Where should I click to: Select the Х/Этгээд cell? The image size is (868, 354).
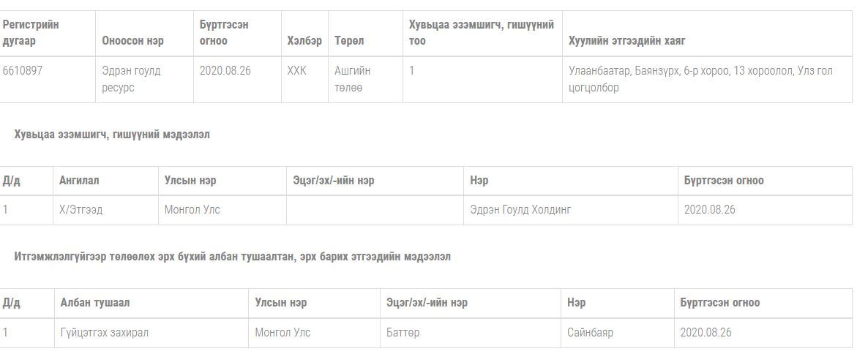coord(81,210)
